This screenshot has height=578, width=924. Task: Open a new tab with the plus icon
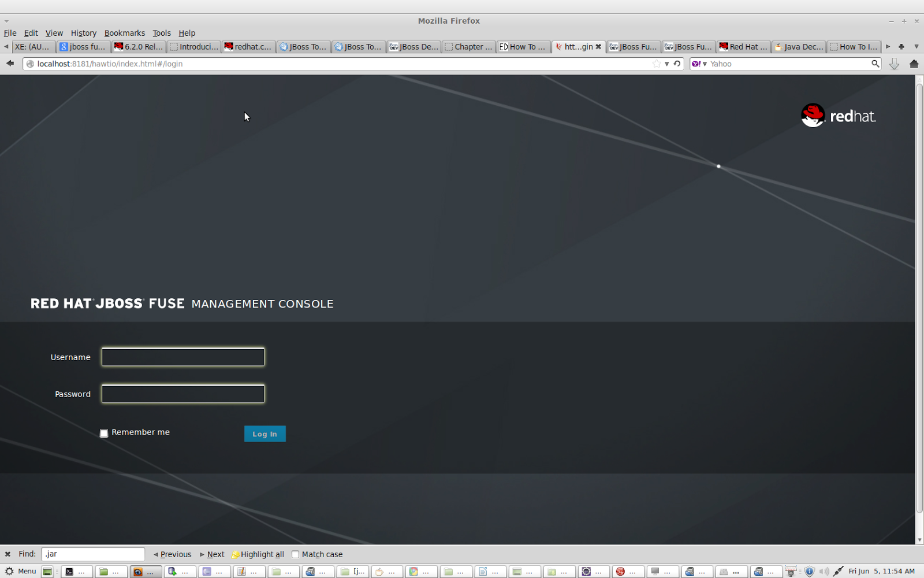click(x=901, y=47)
